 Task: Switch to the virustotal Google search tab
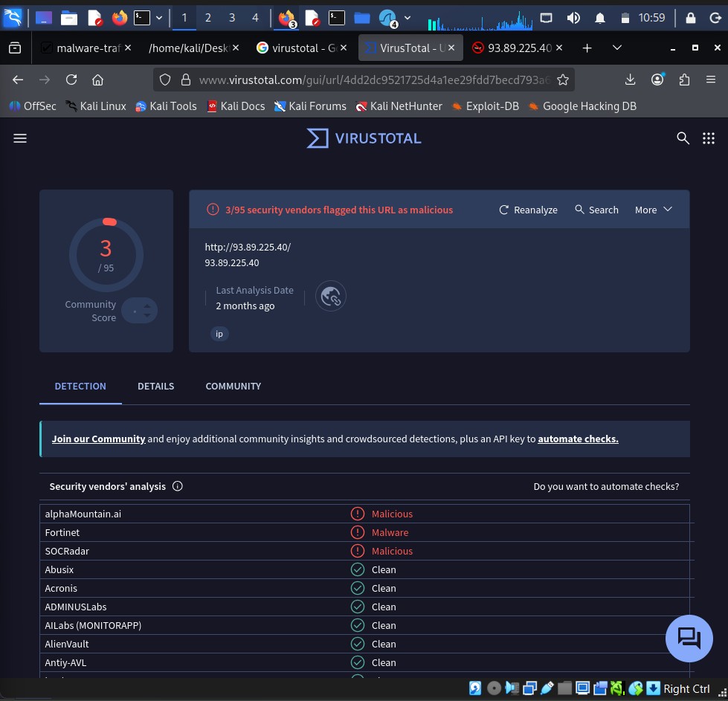coord(301,48)
